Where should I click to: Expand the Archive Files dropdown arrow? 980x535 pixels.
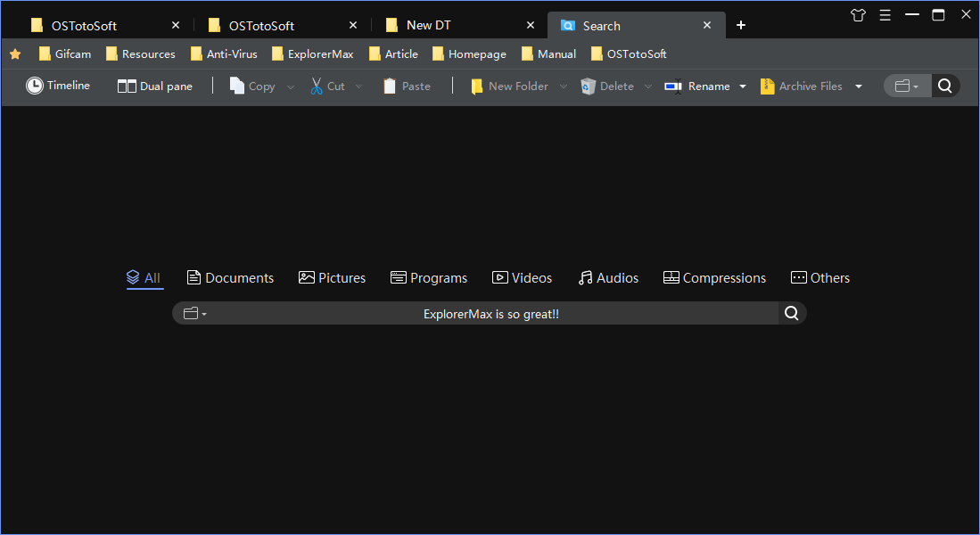click(859, 86)
